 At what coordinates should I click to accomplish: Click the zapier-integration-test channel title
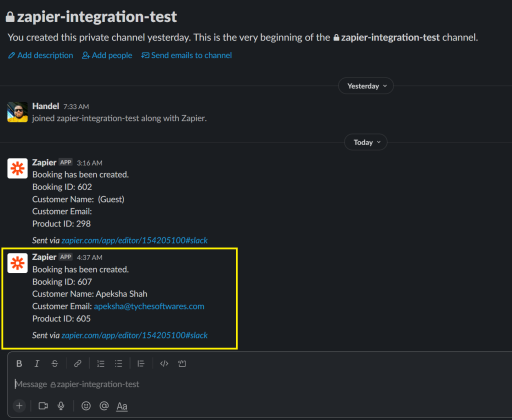point(92,17)
